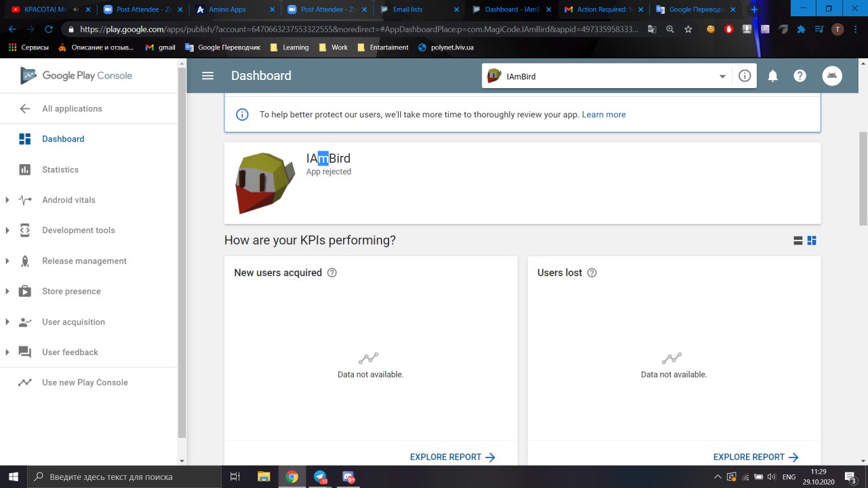Viewport: 868px width, 488px height.
Task: Click the info icon next to app selector
Action: coord(745,76)
